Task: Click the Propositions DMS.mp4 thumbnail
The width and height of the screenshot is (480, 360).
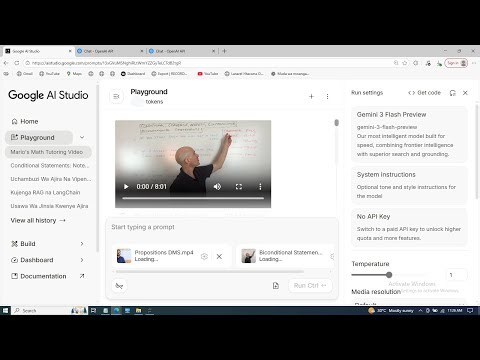Action: click(124, 256)
